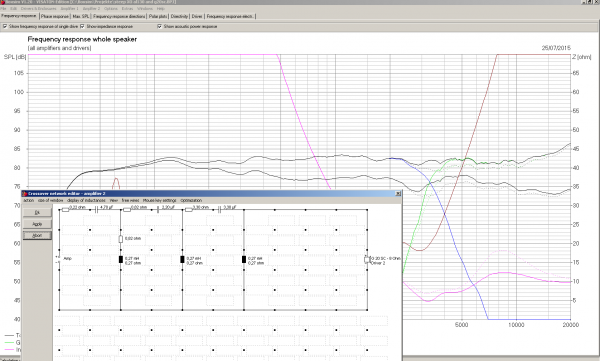Click the 10000 frequency axis label
600x361 pixels.
(x=516, y=325)
